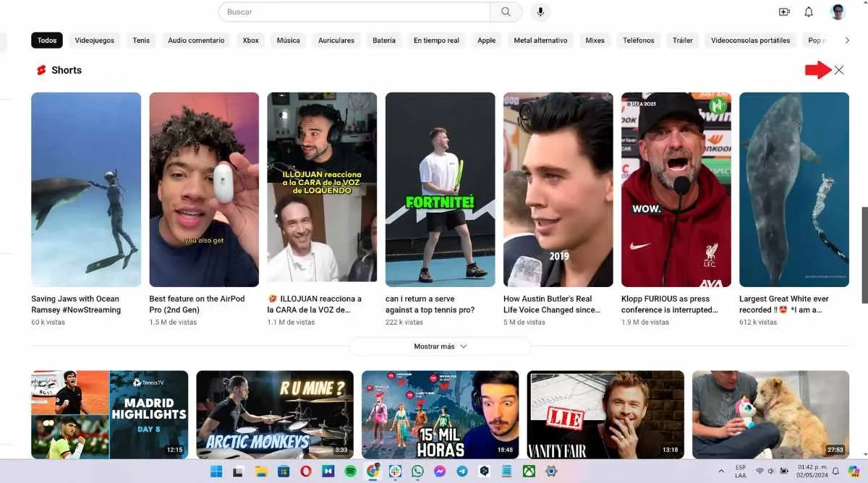Open WhatsApp from the taskbar
Viewport: 868px width, 483px height.
coord(417,471)
